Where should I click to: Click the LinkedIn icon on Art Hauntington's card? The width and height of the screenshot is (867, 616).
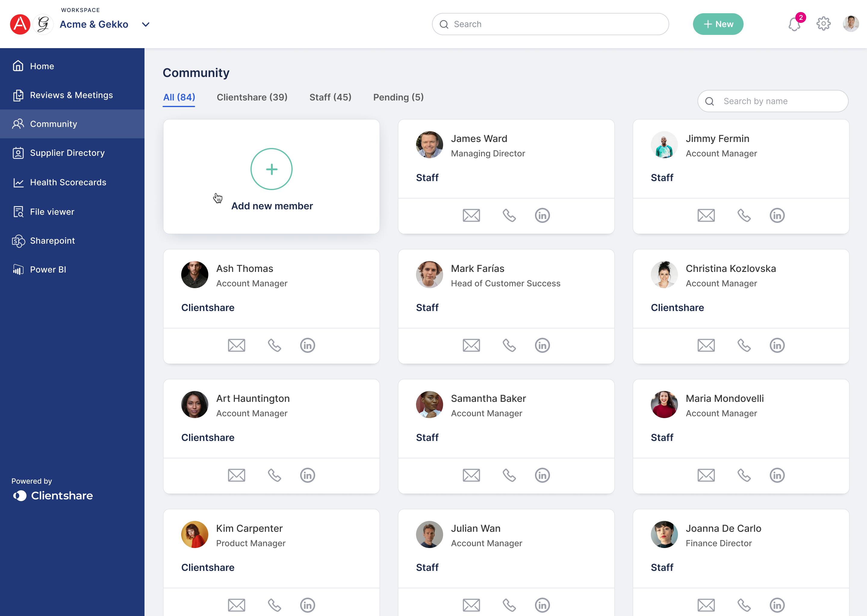(x=307, y=475)
